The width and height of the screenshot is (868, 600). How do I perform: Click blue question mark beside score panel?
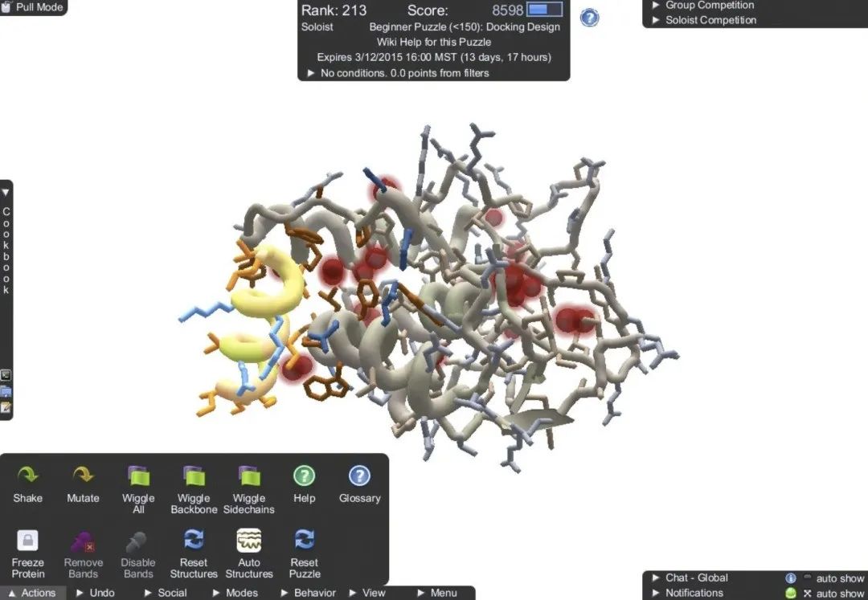pyautogui.click(x=590, y=18)
